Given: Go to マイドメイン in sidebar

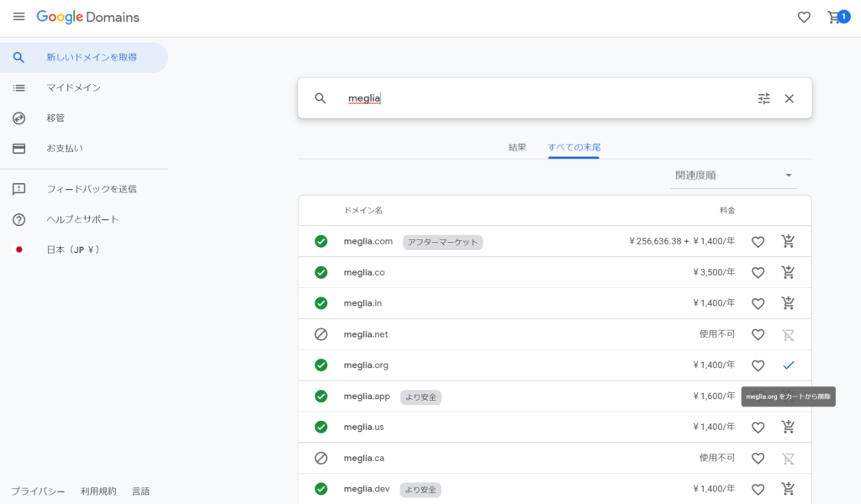Looking at the screenshot, I should [83, 87].
